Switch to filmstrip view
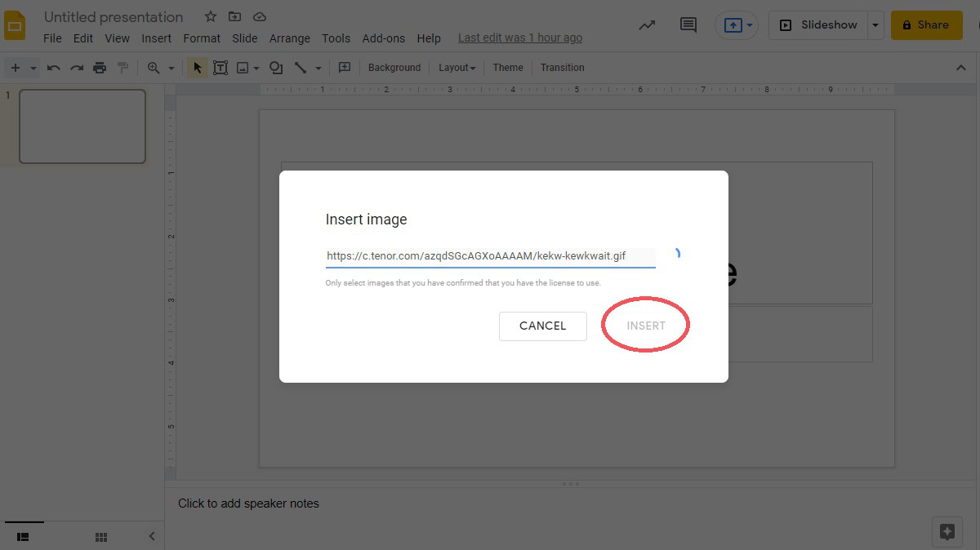Viewport: 980px width, 550px height. pyautogui.click(x=23, y=537)
